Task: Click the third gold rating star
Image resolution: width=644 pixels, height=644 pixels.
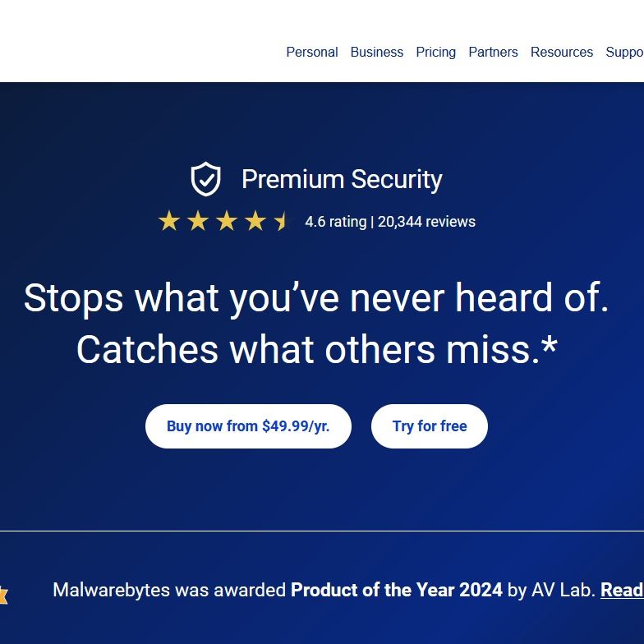Action: pyautogui.click(x=227, y=221)
